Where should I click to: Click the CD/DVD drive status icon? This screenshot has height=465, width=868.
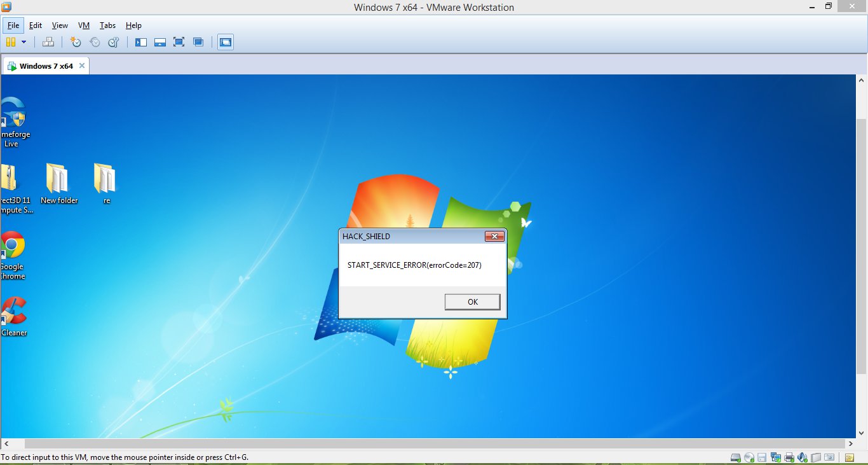click(749, 458)
